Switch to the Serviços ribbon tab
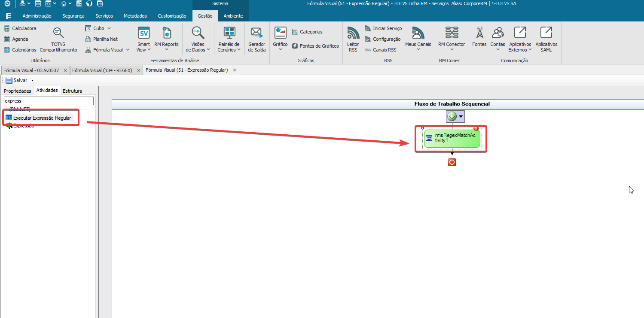 (x=104, y=16)
